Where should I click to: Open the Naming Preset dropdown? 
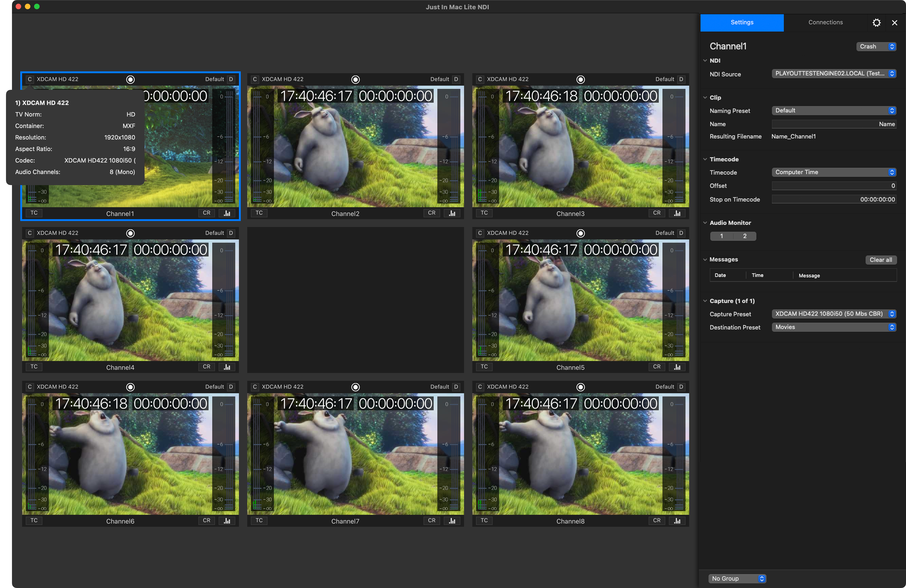(x=834, y=111)
